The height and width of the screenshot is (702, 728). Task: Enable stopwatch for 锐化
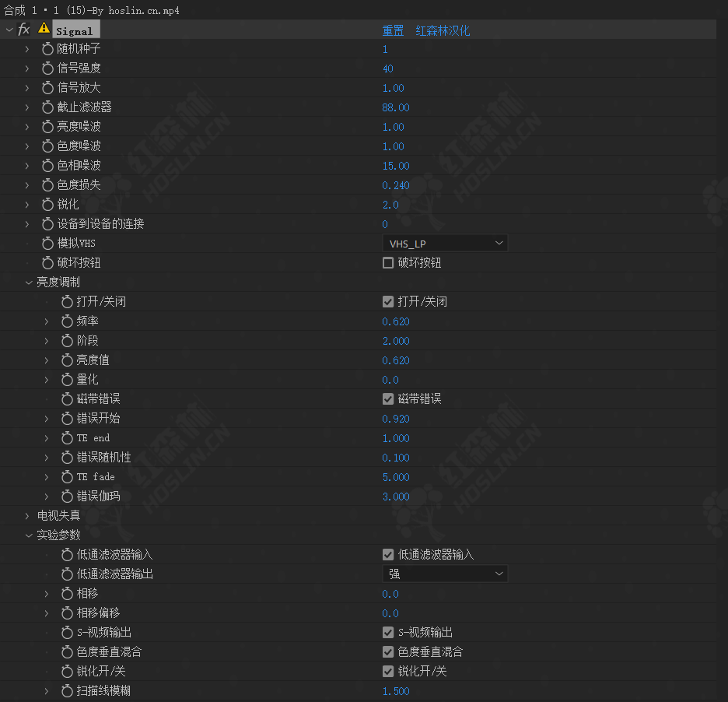pyautogui.click(x=47, y=205)
